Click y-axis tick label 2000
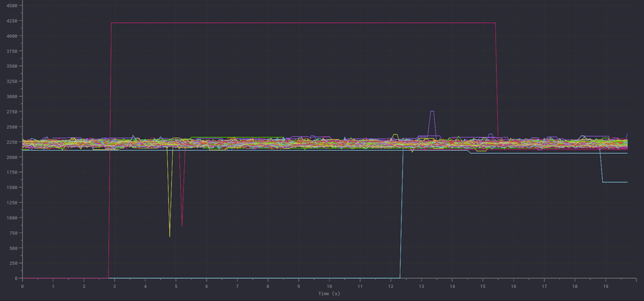Viewport: 644px width, 301px height. [x=12, y=157]
